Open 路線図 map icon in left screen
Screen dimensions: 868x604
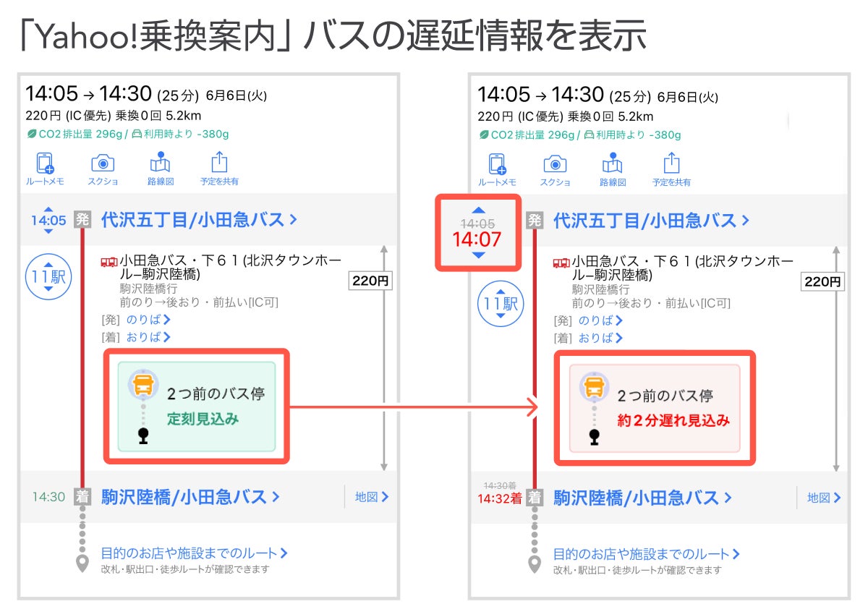(159, 163)
